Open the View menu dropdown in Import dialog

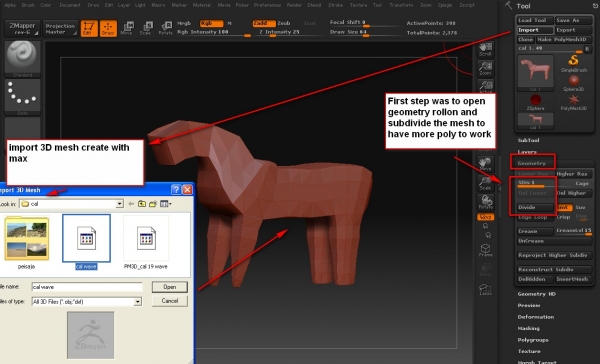coord(165,204)
